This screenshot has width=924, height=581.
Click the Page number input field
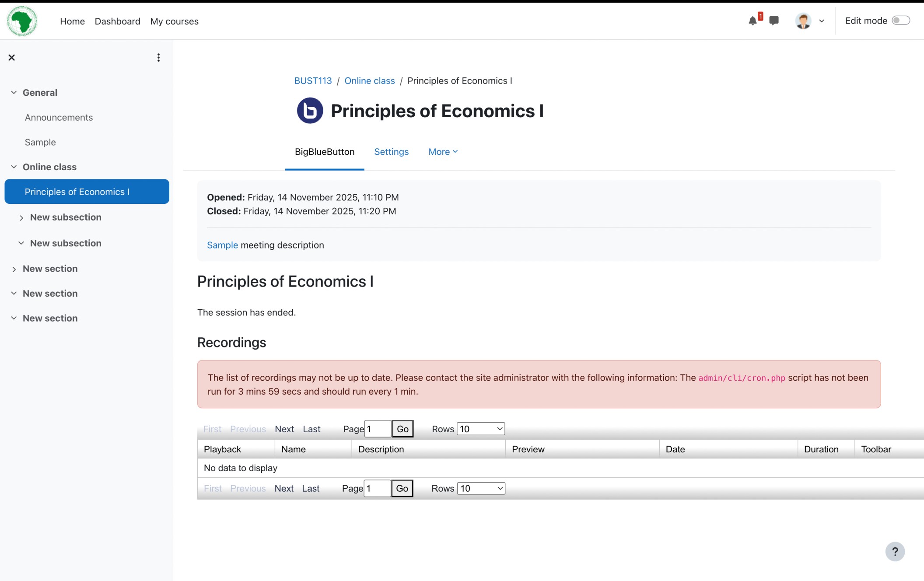[377, 429]
